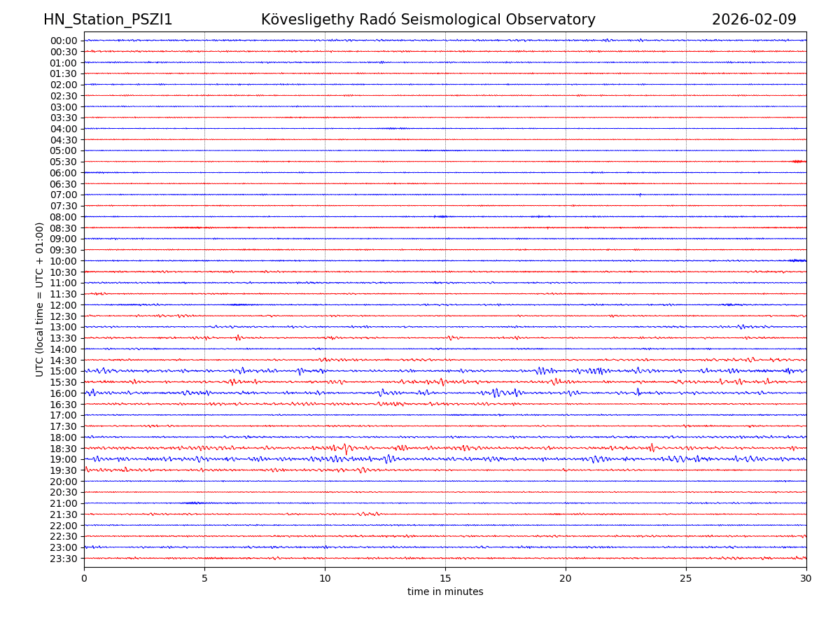This screenshot has height=630, width=840.
Task: Click the 30 tick on the minutes axis
Action: point(806,578)
